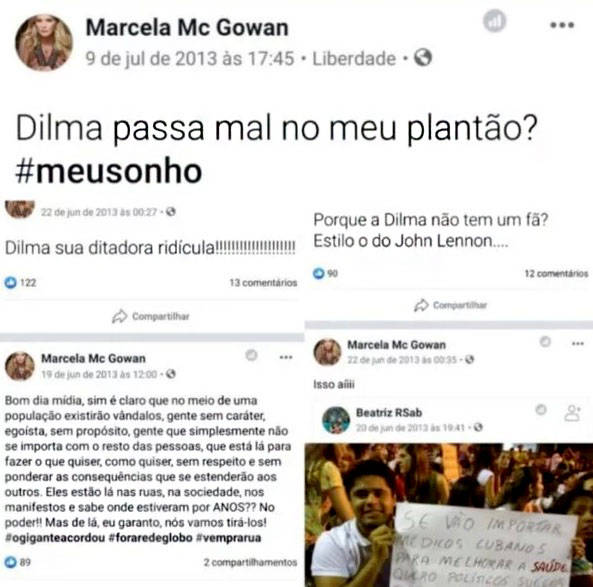593x587 pixels.
Task: Click the like icon showing 89 reactions
Action: 11,562
